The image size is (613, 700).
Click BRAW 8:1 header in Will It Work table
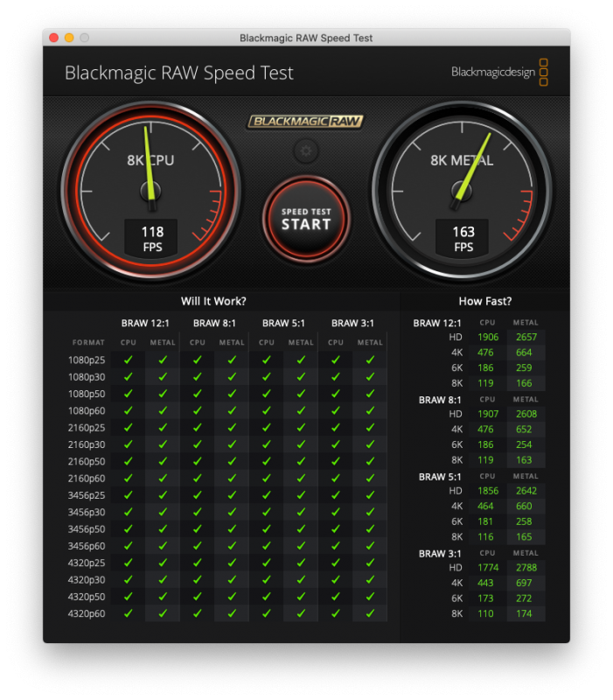click(x=214, y=323)
